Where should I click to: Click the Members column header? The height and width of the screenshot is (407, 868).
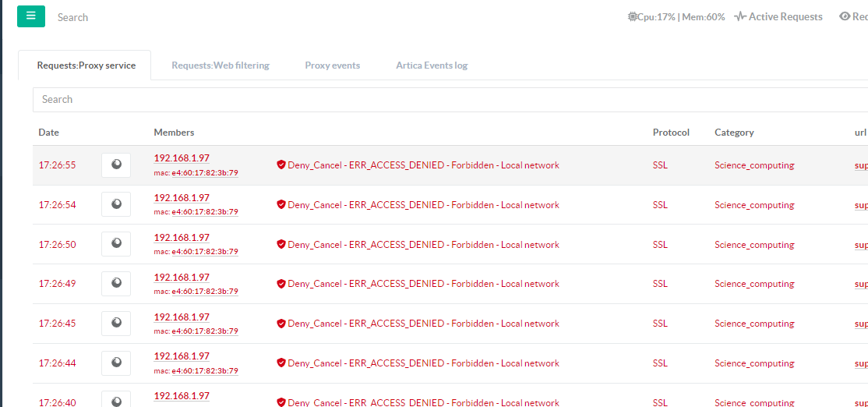point(174,133)
